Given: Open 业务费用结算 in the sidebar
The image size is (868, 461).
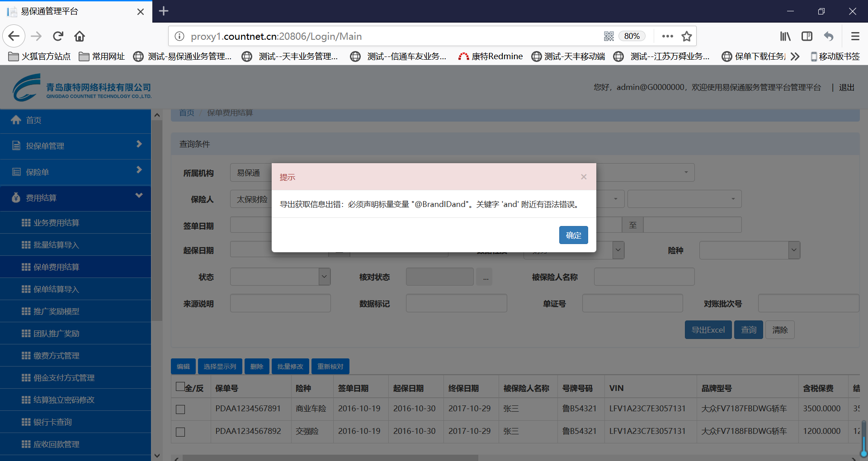Looking at the screenshot, I should pos(57,223).
